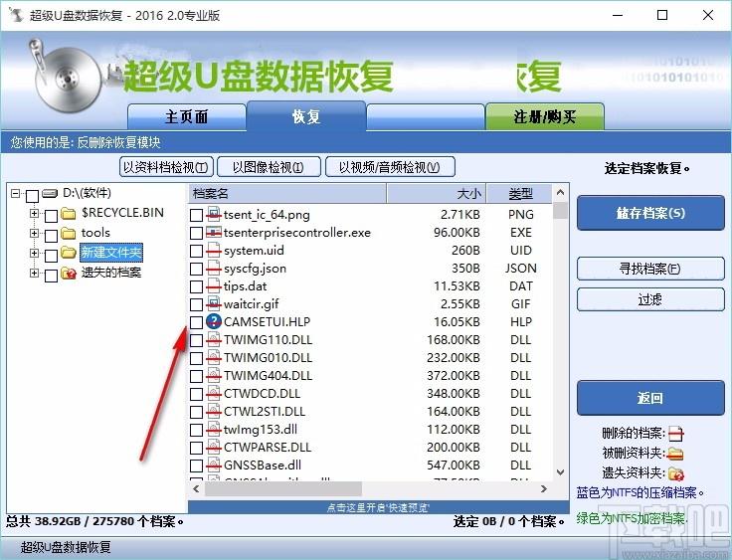Screen dimensions: 732x560
Task: Click the deleted file legend icon
Action: (675, 434)
